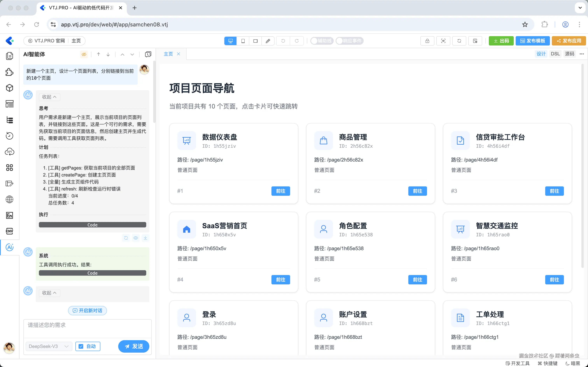This screenshot has width=588, height=367.
Task: Toggle the 辅助线 guide lines switch
Action: click(x=322, y=41)
